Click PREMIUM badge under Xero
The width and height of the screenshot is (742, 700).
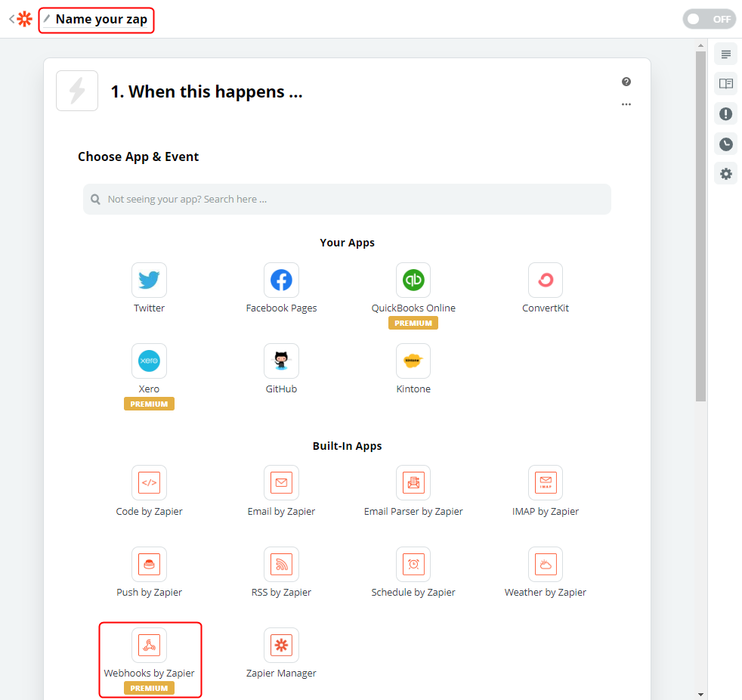point(149,404)
